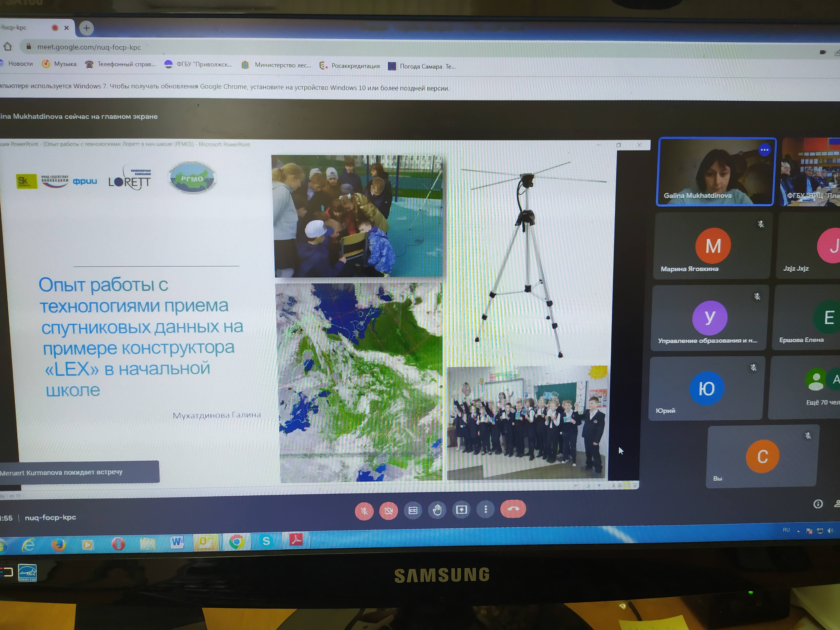Click the Present now screen icon
This screenshot has width=840, height=630.
pos(461,510)
